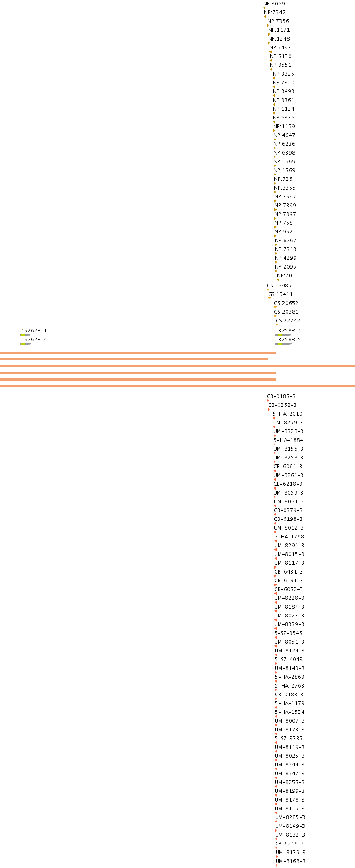Screen dimensions: 355x868
Task: Select the GS:20652 label
Action: click(x=286, y=303)
